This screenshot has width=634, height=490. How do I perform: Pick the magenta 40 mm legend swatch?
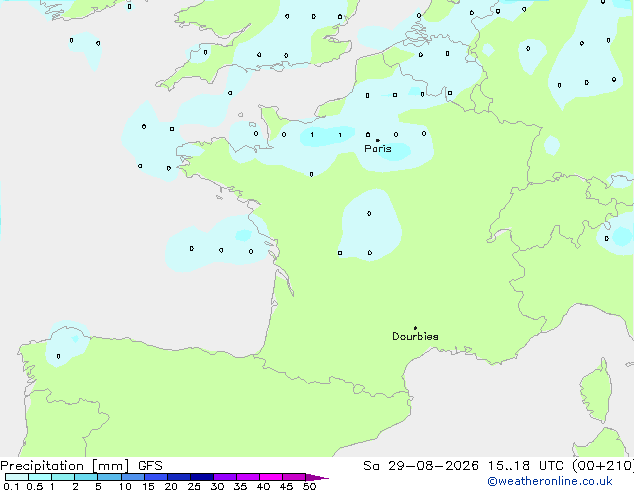(x=271, y=477)
